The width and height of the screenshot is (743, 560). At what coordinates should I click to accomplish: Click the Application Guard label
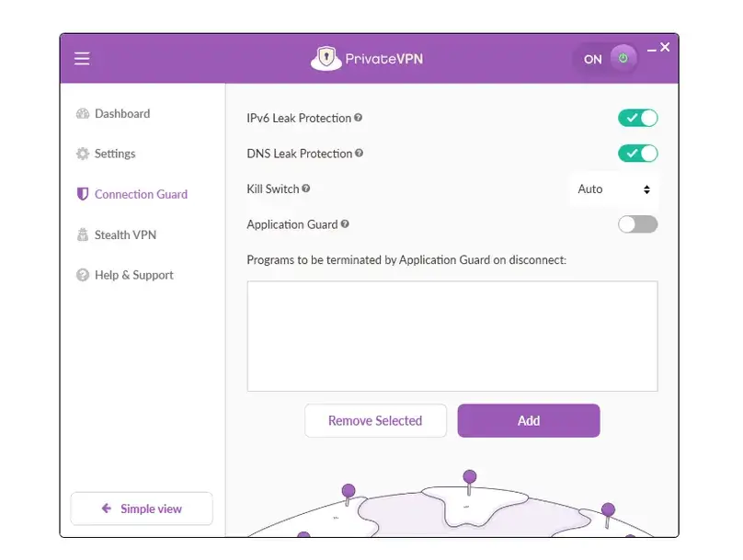point(292,224)
